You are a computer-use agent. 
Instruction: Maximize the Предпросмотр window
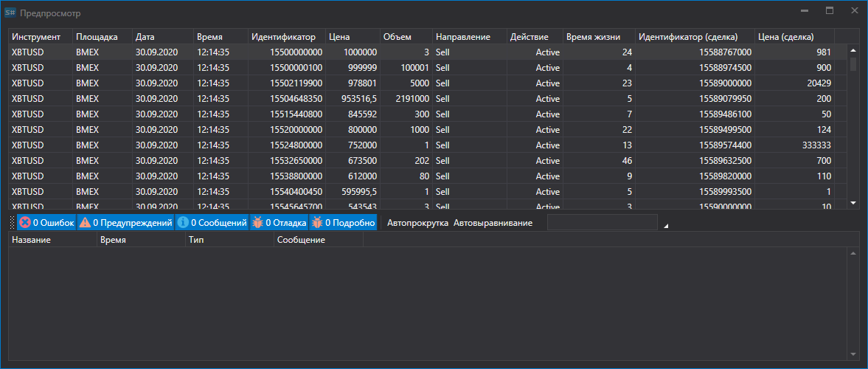(x=829, y=10)
